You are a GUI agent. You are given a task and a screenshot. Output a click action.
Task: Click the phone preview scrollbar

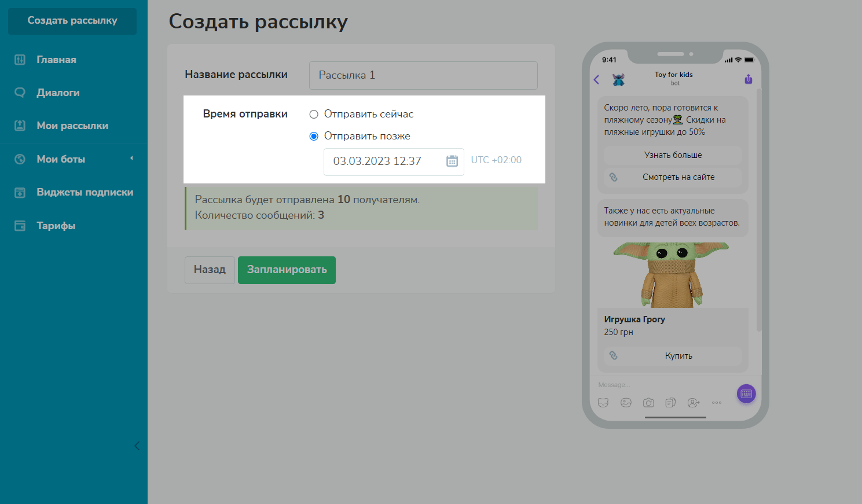(x=759, y=211)
